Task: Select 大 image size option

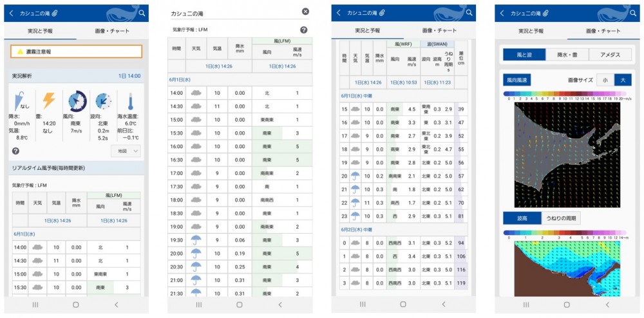Action: click(623, 80)
